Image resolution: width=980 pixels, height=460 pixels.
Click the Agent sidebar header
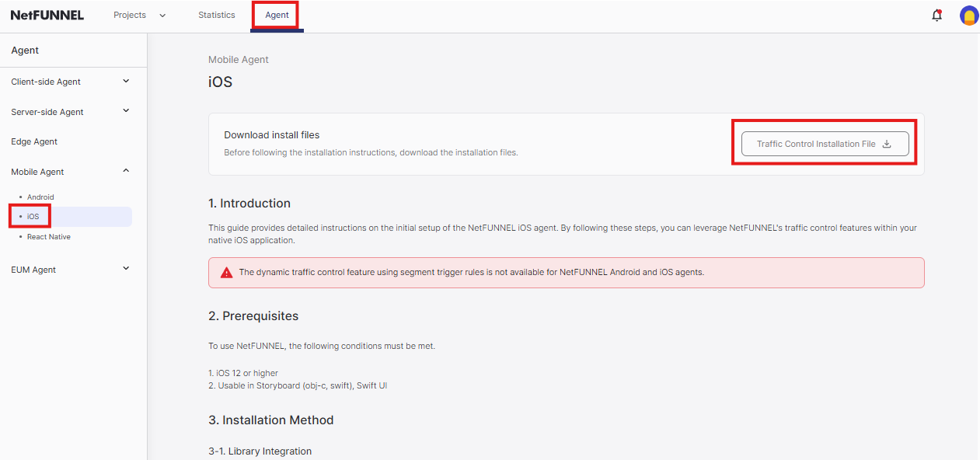click(x=25, y=50)
